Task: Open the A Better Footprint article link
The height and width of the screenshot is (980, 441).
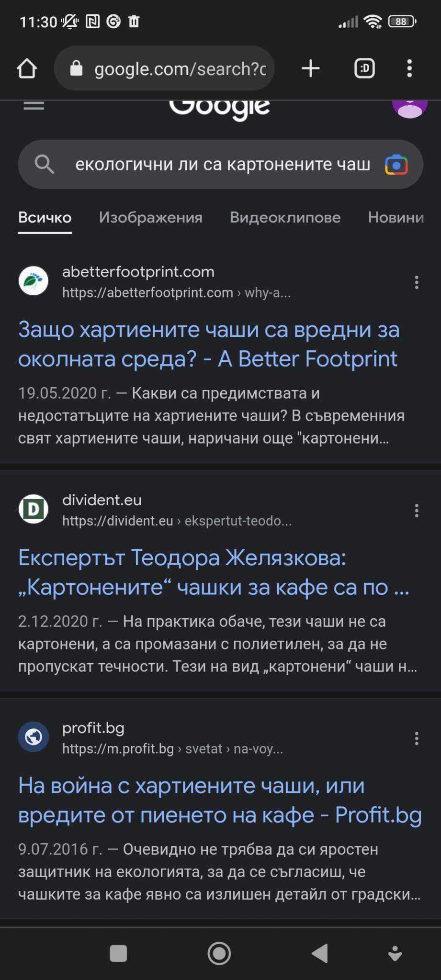Action: [x=208, y=344]
